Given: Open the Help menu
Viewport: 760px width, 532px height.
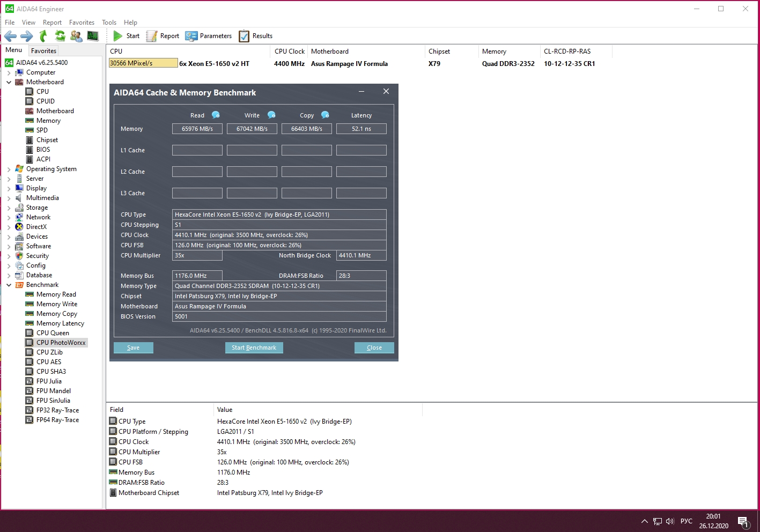Looking at the screenshot, I should tap(130, 23).
